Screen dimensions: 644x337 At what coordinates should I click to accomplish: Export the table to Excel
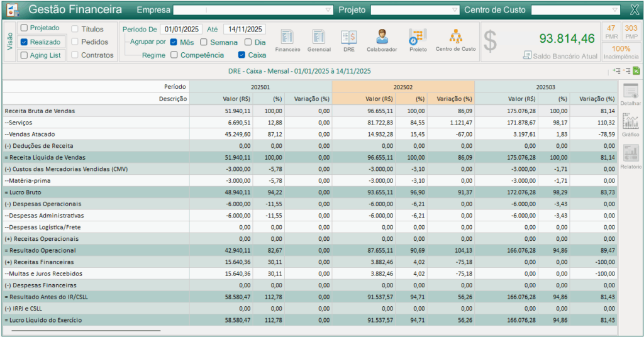pos(636,71)
